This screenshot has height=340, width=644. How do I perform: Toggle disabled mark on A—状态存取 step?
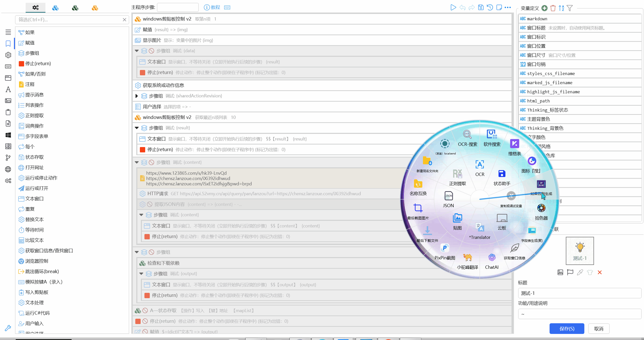tap(145, 311)
